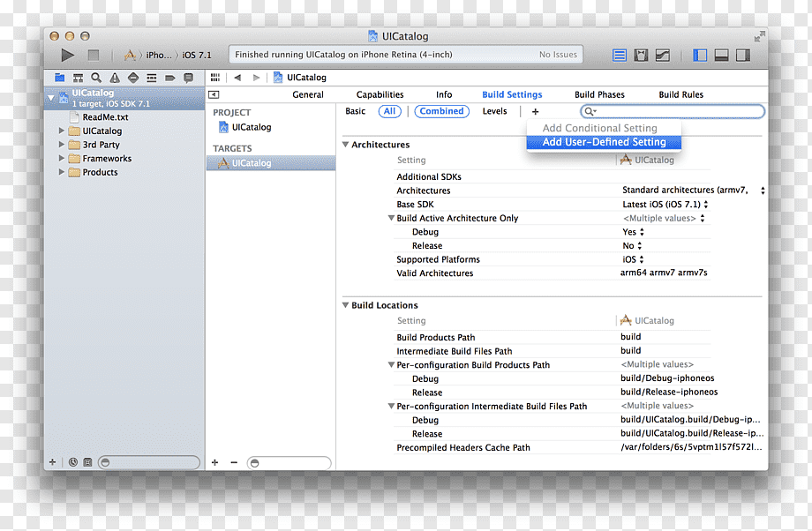Run the project with the Play button
Image resolution: width=812 pixels, height=531 pixels.
click(x=67, y=55)
